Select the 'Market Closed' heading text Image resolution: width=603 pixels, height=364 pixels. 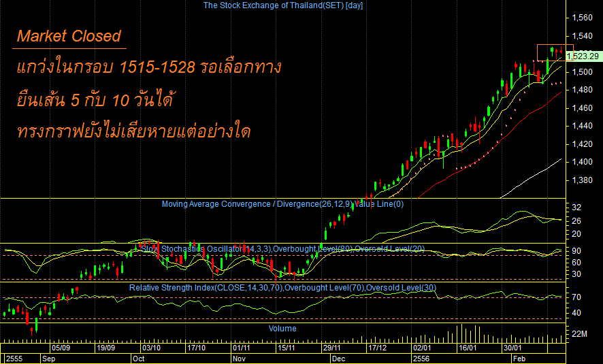point(69,36)
